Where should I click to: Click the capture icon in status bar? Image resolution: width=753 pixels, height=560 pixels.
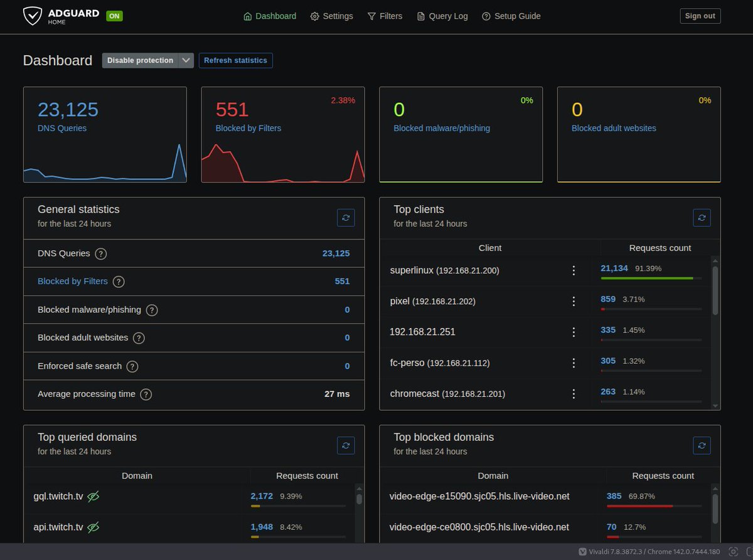732,552
